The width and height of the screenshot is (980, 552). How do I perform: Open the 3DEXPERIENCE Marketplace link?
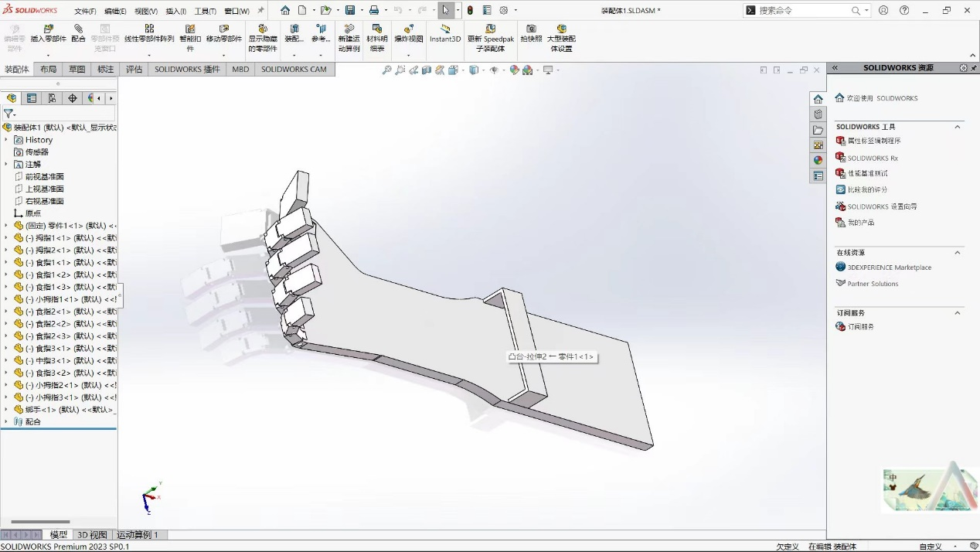889,267
